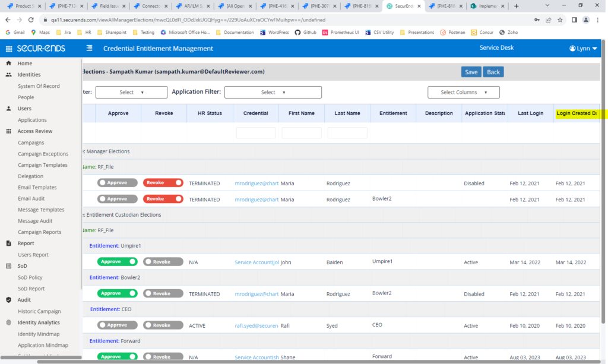Open the Gmail bookmark
The height and width of the screenshot is (364, 608).
click(15, 33)
